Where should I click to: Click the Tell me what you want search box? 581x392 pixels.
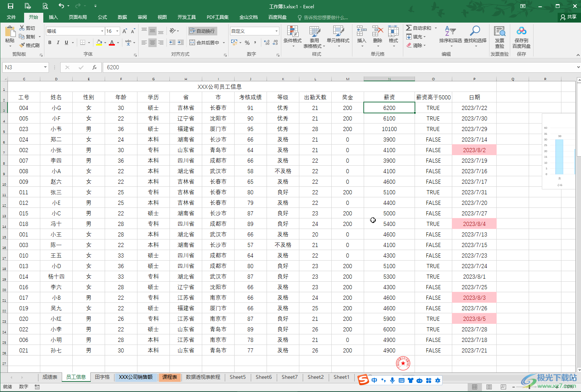pyautogui.click(x=323, y=17)
